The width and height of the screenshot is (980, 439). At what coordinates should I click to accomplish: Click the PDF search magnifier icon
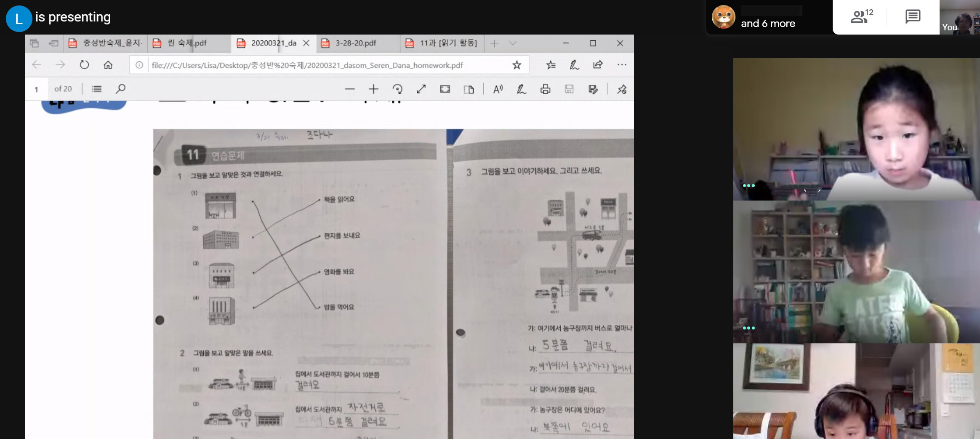pyautogui.click(x=120, y=89)
